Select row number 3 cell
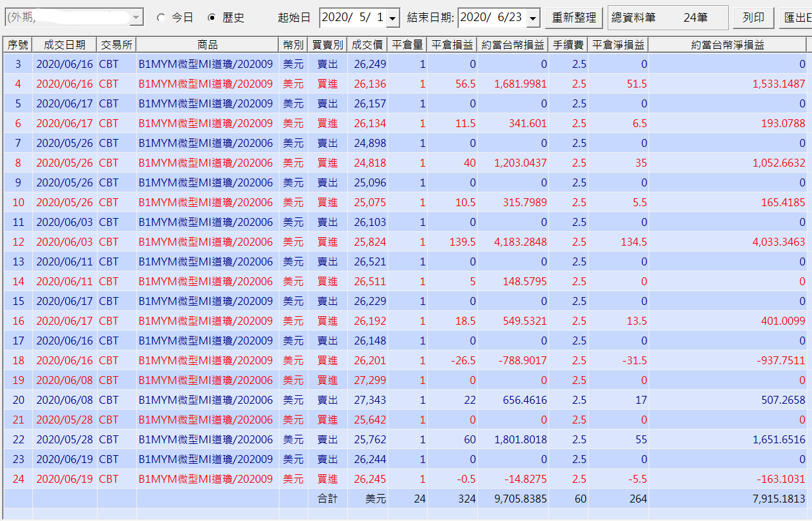The height and width of the screenshot is (521, 812). 18,64
